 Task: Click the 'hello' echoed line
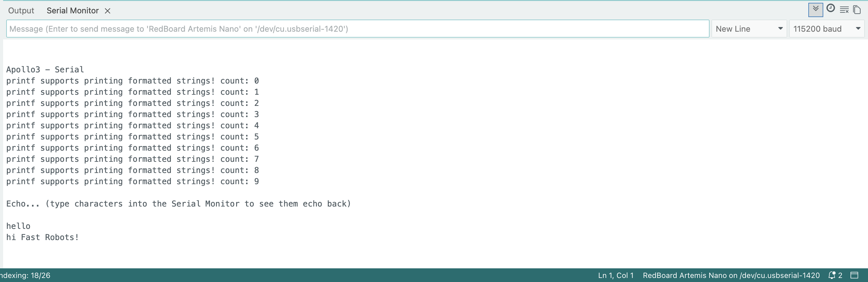coord(18,226)
